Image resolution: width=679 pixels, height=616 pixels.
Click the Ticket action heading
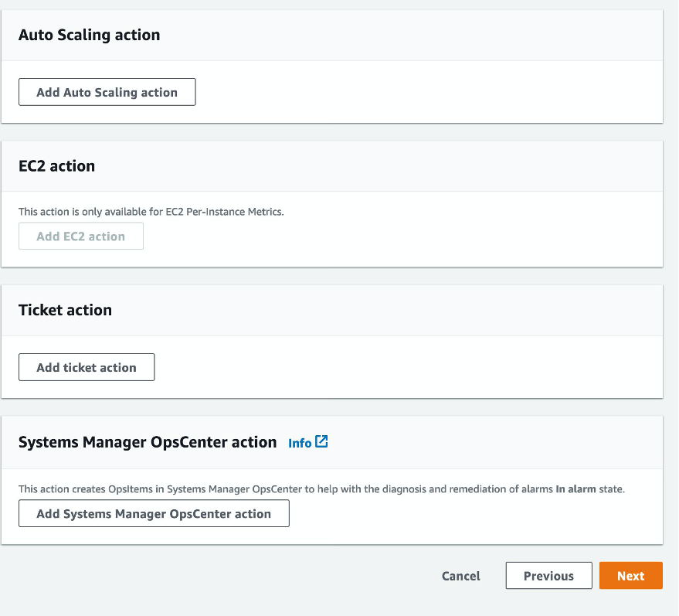tap(65, 310)
